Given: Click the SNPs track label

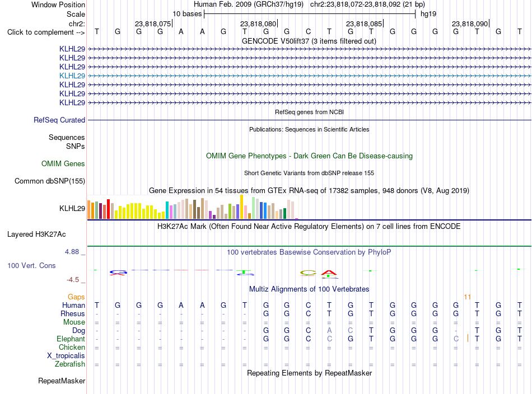Looking at the screenshot, I should click(x=76, y=146).
